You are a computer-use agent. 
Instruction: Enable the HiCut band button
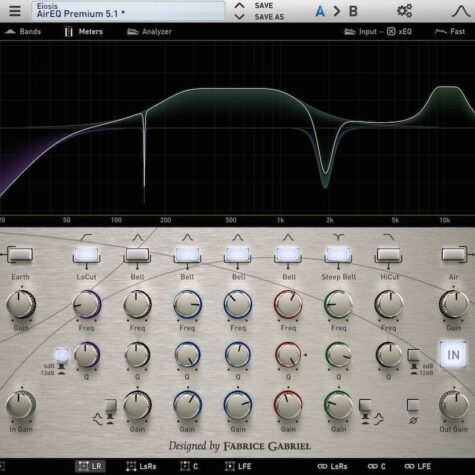point(388,255)
